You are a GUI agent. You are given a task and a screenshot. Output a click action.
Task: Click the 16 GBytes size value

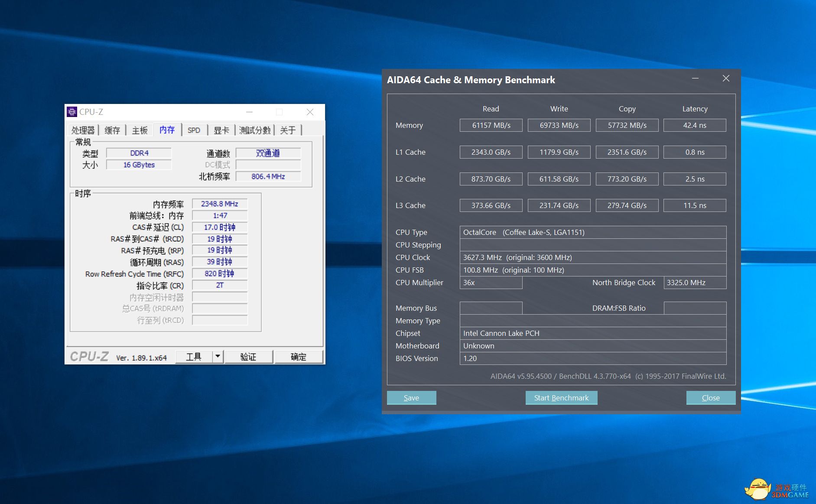pyautogui.click(x=139, y=165)
